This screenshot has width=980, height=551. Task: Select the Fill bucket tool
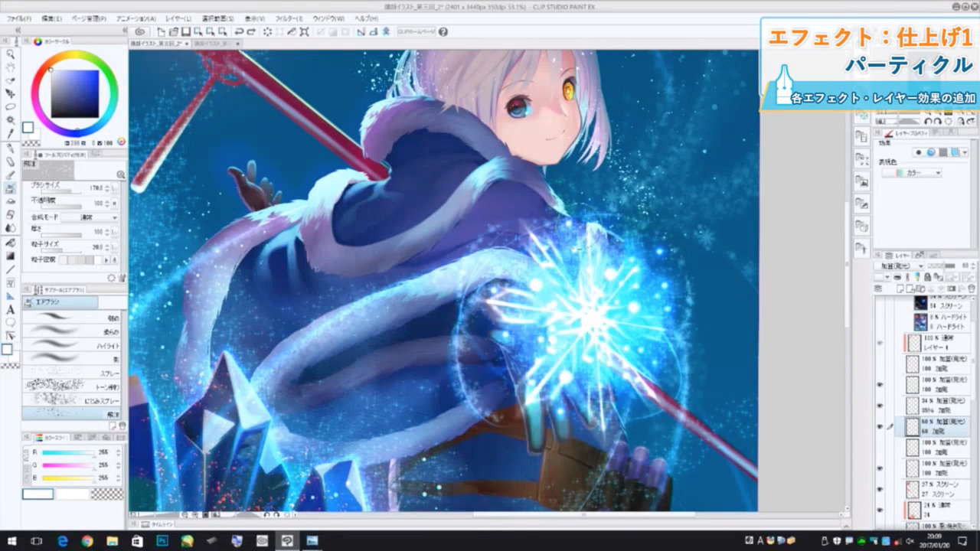coord(10,242)
